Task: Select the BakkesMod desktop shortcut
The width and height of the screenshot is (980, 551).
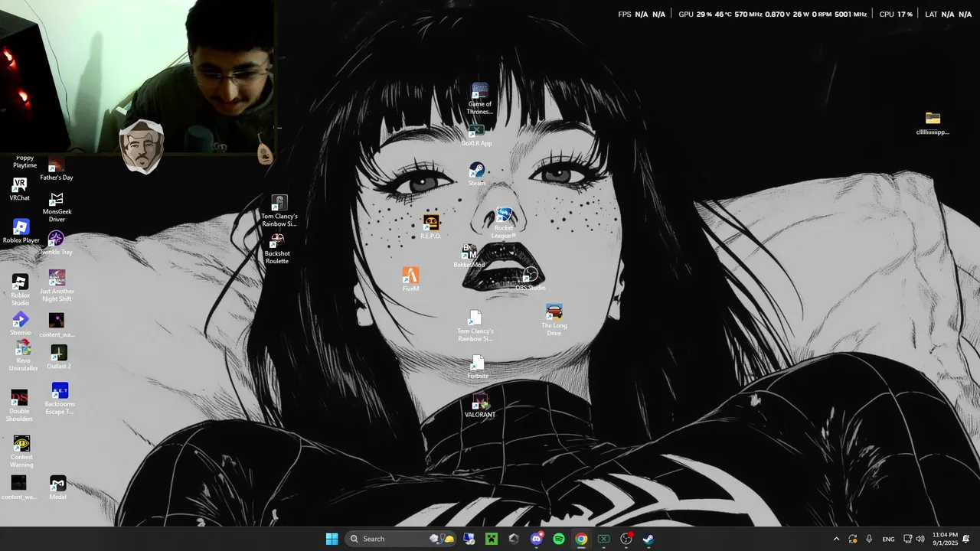Action: coord(469,256)
